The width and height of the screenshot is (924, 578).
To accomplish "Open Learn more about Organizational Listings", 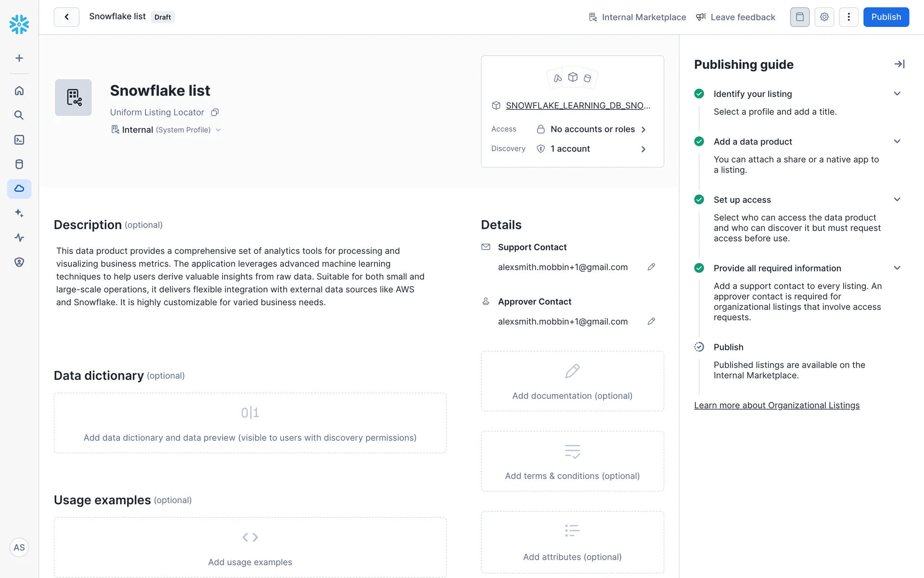I will (776, 406).
